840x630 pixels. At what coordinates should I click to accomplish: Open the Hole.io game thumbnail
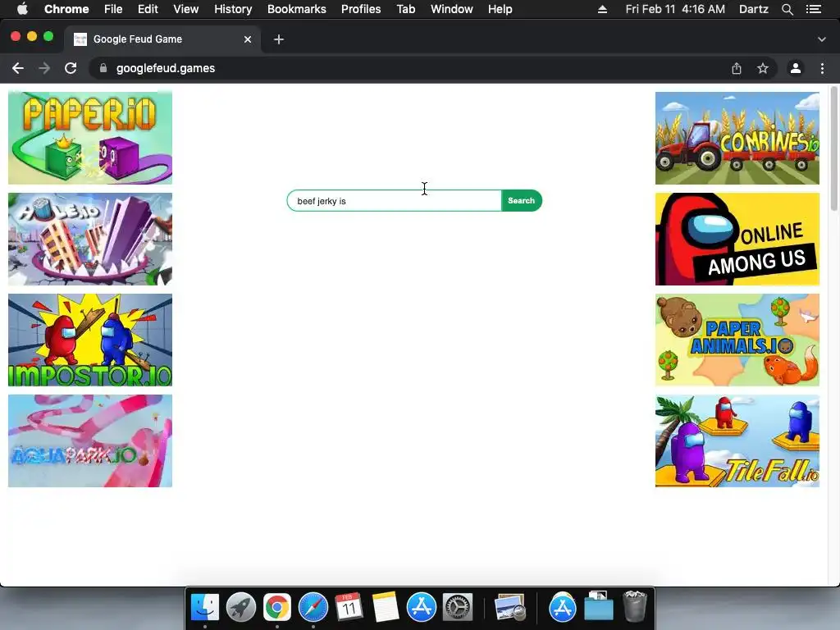[x=90, y=239]
